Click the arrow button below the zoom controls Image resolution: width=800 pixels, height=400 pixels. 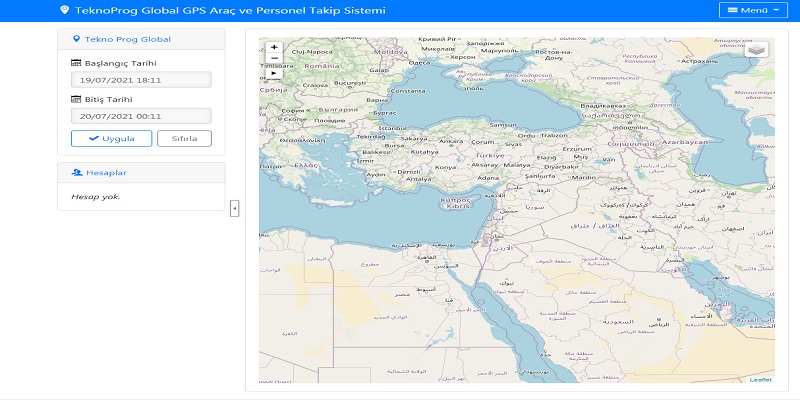pyautogui.click(x=274, y=73)
